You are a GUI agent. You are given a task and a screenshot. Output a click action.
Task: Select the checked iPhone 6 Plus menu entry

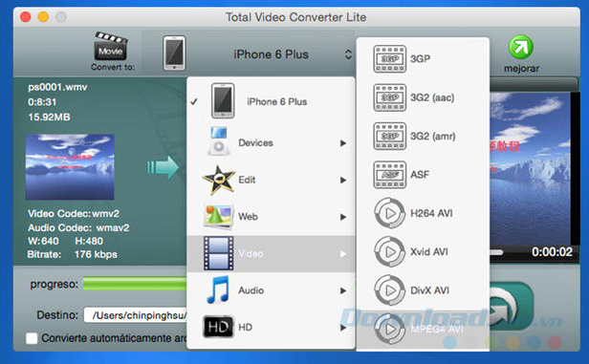[271, 101]
